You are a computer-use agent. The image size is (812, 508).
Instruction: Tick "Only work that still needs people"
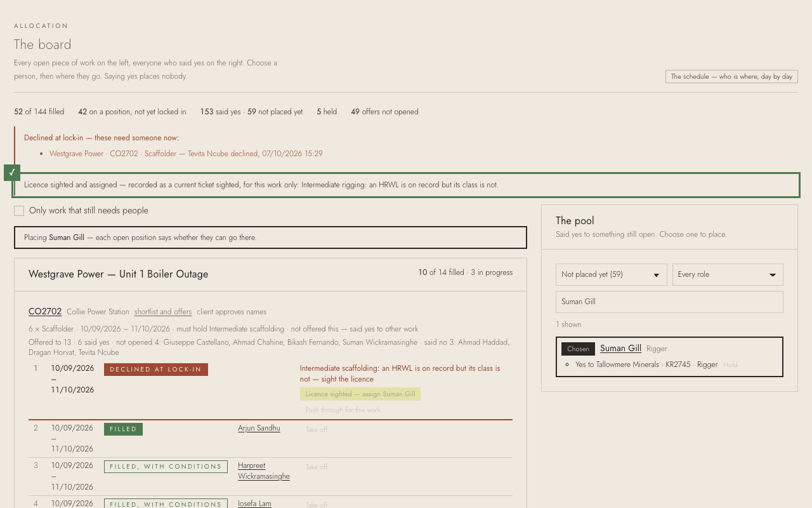tap(19, 211)
